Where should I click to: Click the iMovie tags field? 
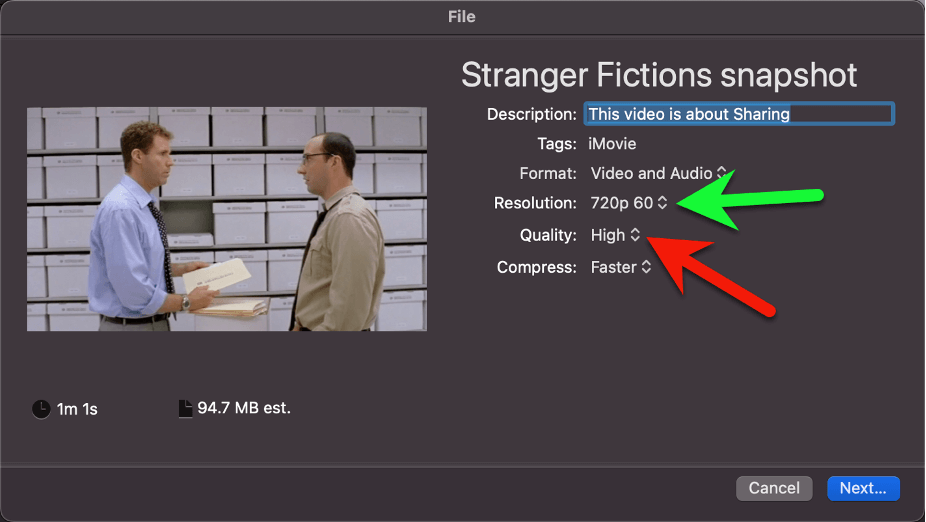click(612, 143)
